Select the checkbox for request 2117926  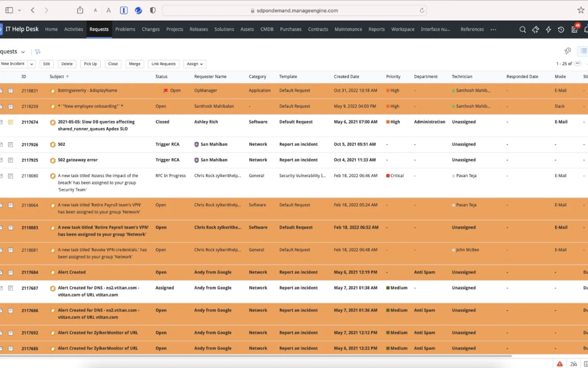click(1, 145)
